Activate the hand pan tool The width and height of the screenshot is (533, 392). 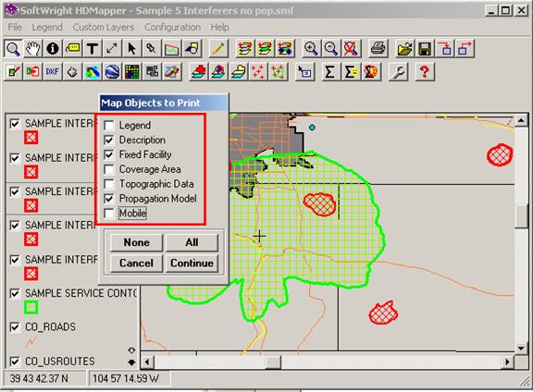click(33, 49)
